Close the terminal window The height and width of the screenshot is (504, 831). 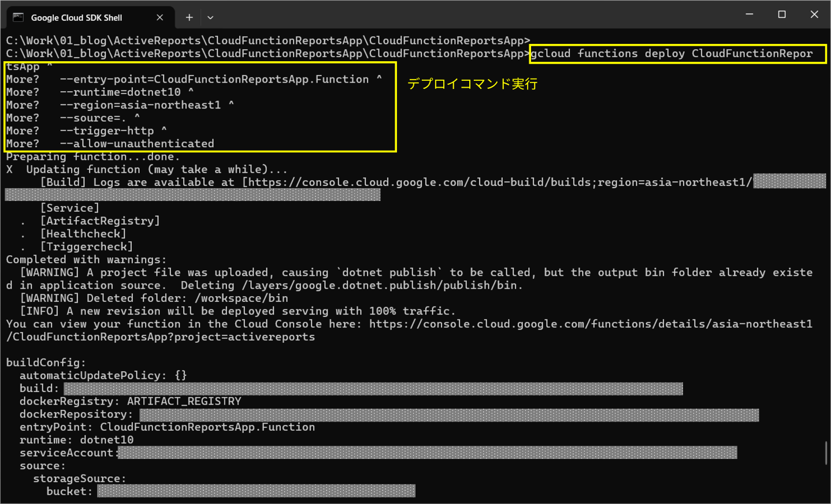point(814,14)
